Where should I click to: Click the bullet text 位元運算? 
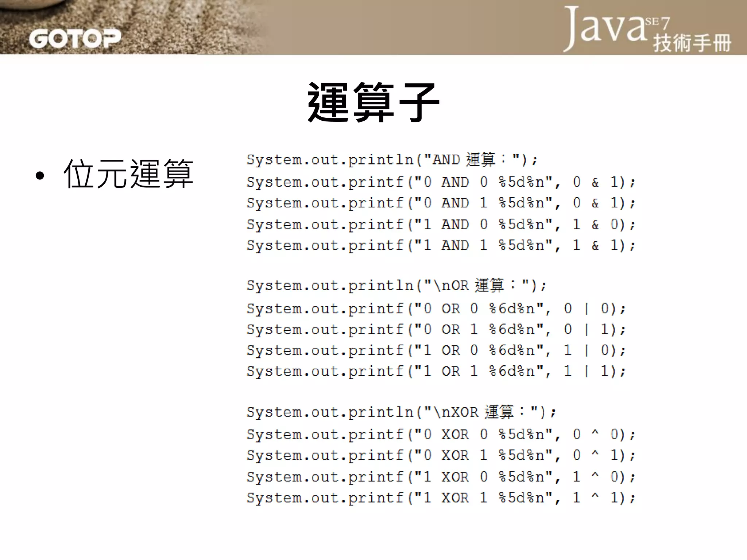click(x=128, y=174)
